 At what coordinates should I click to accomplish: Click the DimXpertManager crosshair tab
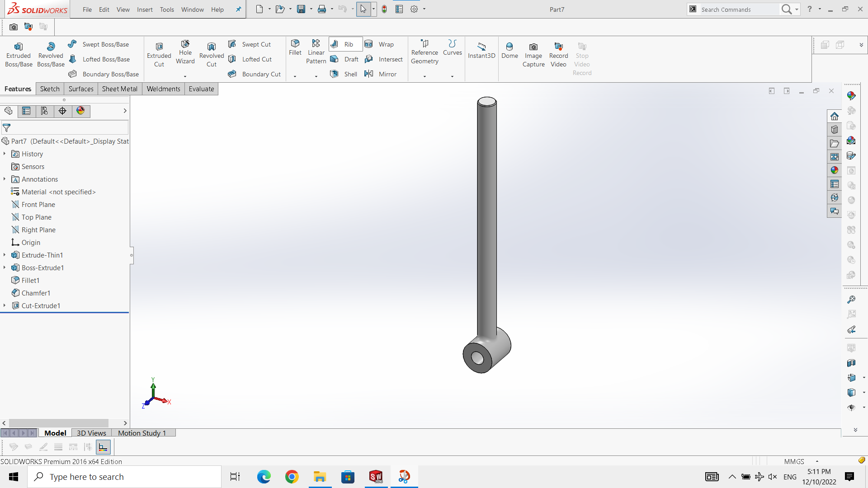62,111
